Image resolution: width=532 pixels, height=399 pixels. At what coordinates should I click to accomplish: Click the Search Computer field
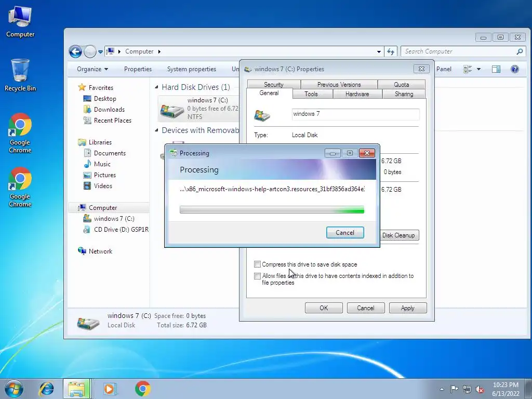463,51
